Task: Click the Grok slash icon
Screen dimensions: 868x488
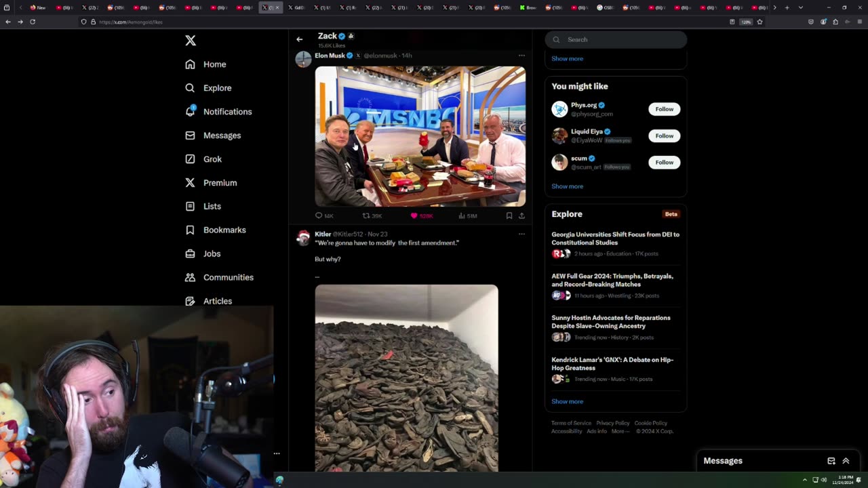Action: tap(190, 159)
